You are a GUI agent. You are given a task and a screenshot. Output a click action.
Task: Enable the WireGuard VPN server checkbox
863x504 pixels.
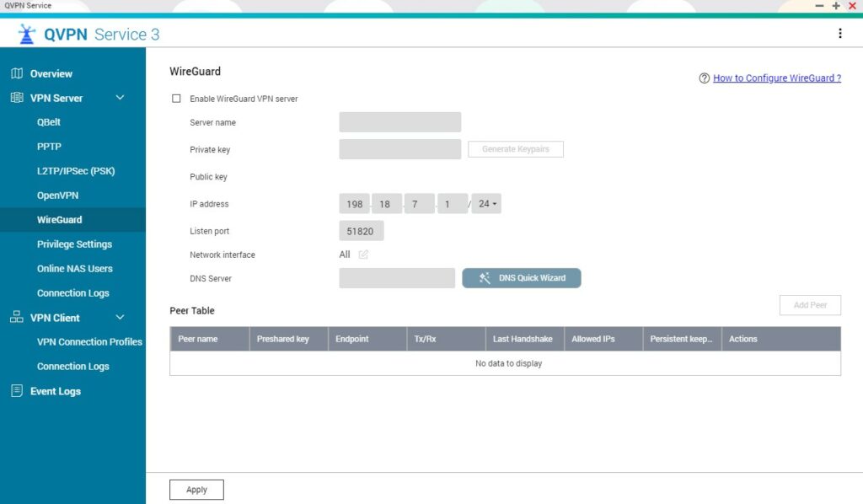click(x=176, y=99)
